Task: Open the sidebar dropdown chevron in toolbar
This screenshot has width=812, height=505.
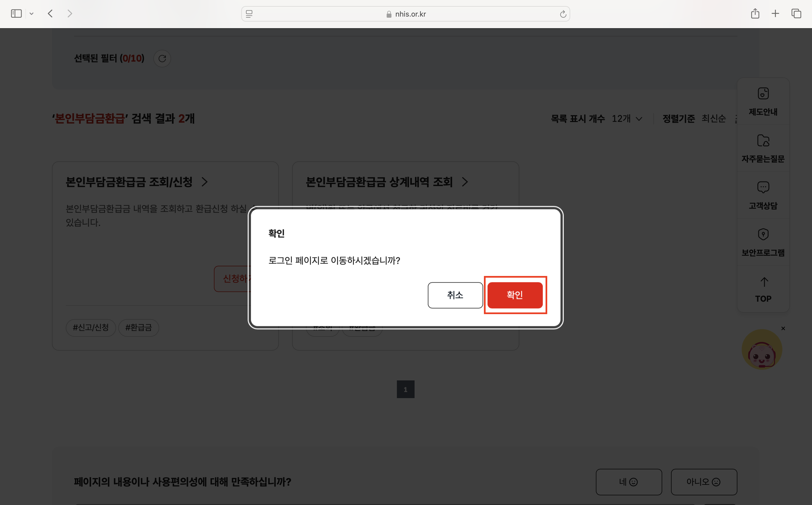Action: coord(32,14)
